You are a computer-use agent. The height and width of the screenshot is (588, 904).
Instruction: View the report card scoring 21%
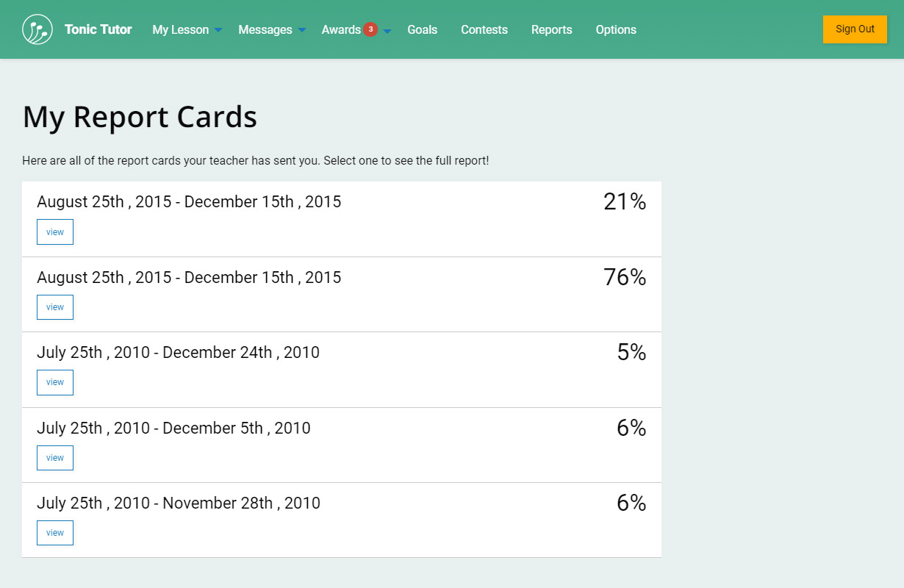tap(55, 232)
